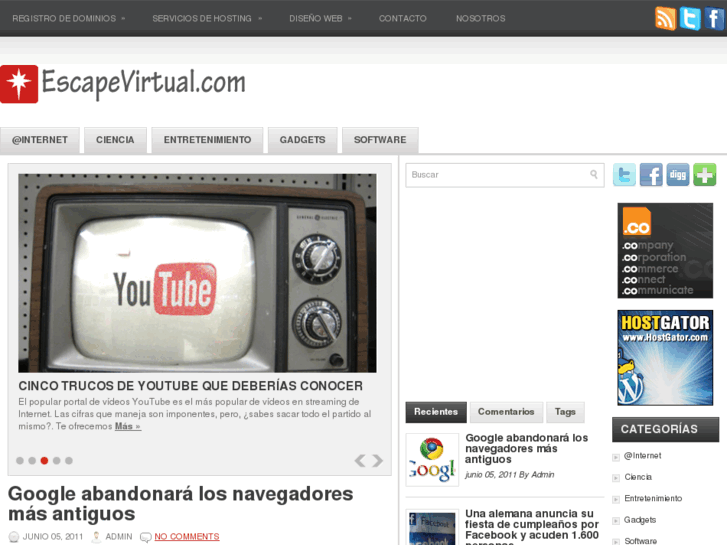Click the Facebook post thumbnail

[432, 527]
